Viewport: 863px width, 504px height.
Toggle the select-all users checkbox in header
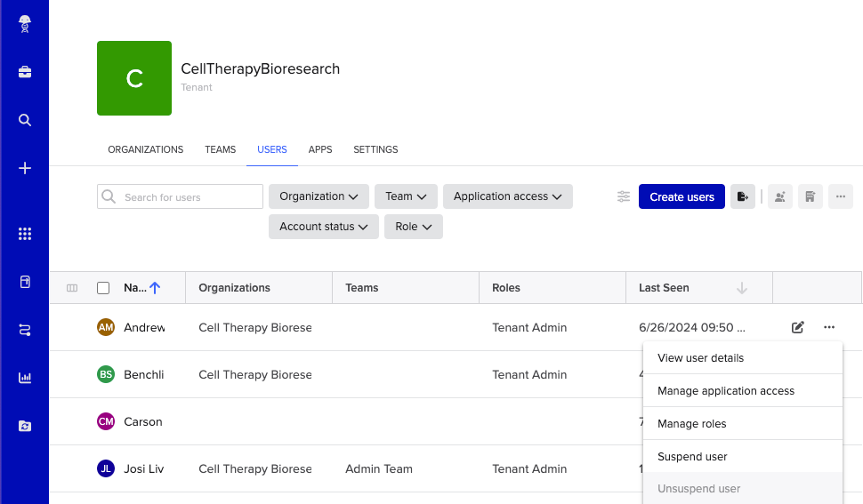coord(103,288)
